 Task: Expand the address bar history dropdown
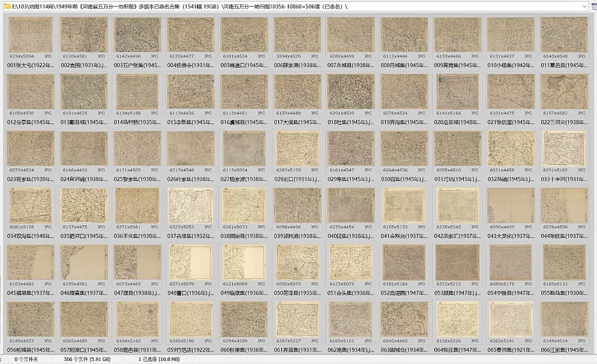click(x=584, y=7)
